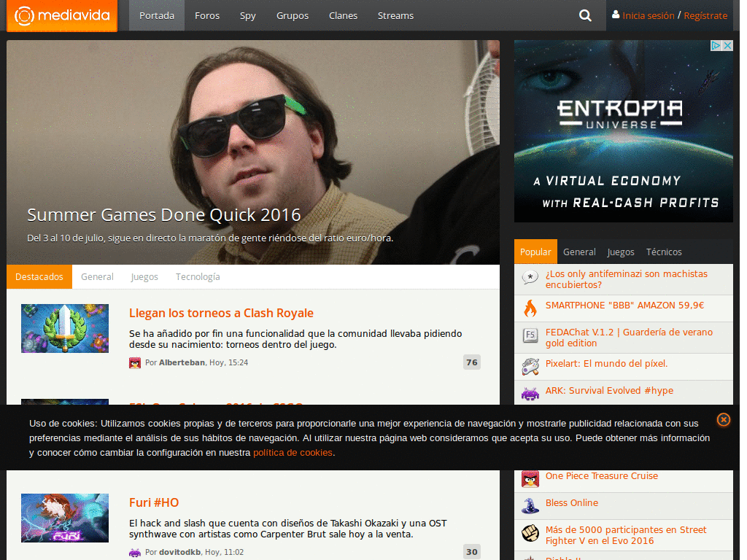Viewport: 747px width, 560px height.
Task: Open SMARTPHONE BBB AMAZON 59,9€ thread
Action: coord(624,306)
